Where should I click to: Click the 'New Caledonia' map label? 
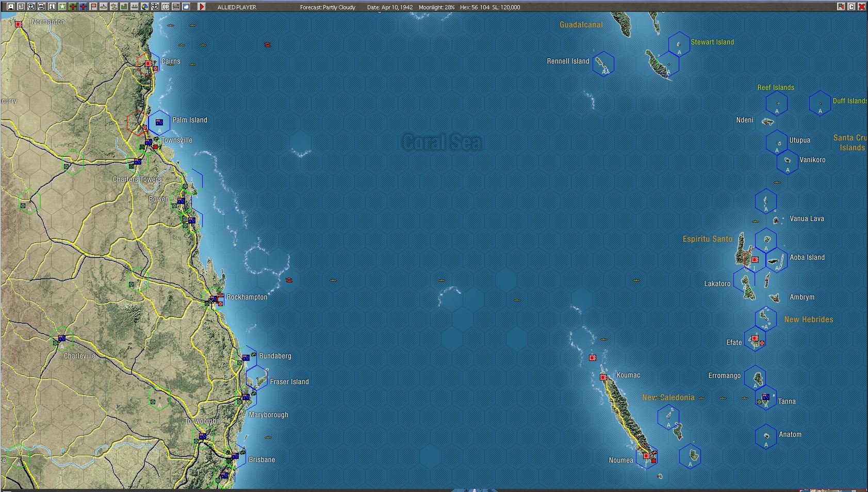pos(668,398)
